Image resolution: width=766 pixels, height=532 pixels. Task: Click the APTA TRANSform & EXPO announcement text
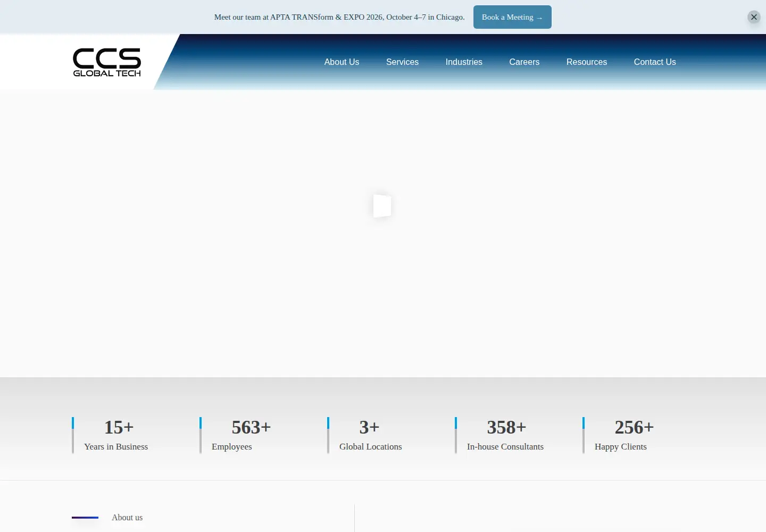coord(339,17)
